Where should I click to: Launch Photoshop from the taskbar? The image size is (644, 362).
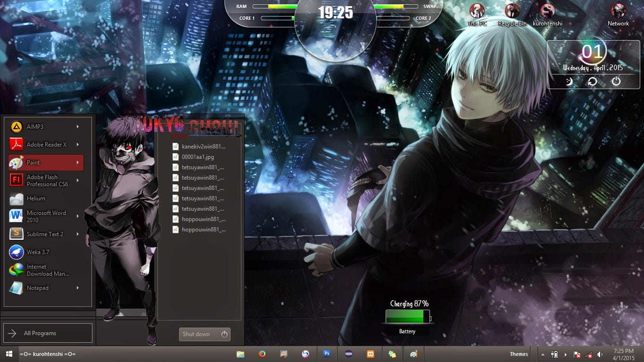[327, 354]
